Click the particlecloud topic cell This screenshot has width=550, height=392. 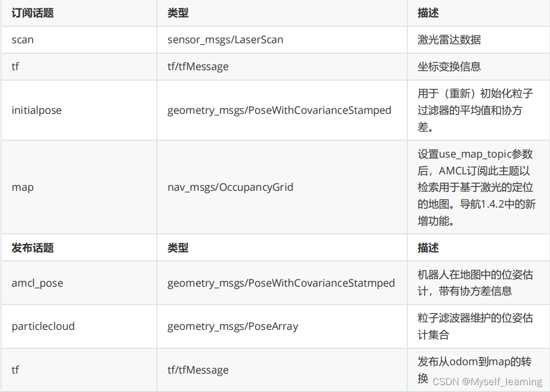tap(79, 326)
